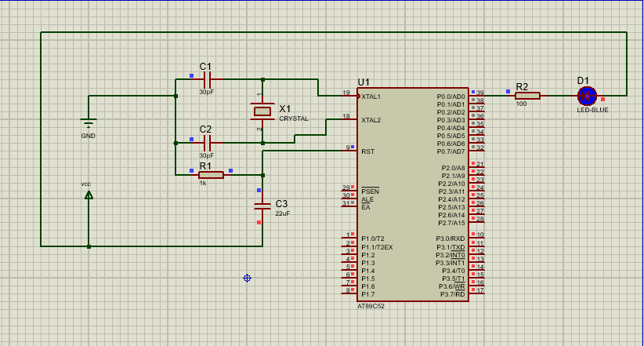644x346 pixels.
Task: Click the VCC power terminal arrow
Action: [89, 195]
